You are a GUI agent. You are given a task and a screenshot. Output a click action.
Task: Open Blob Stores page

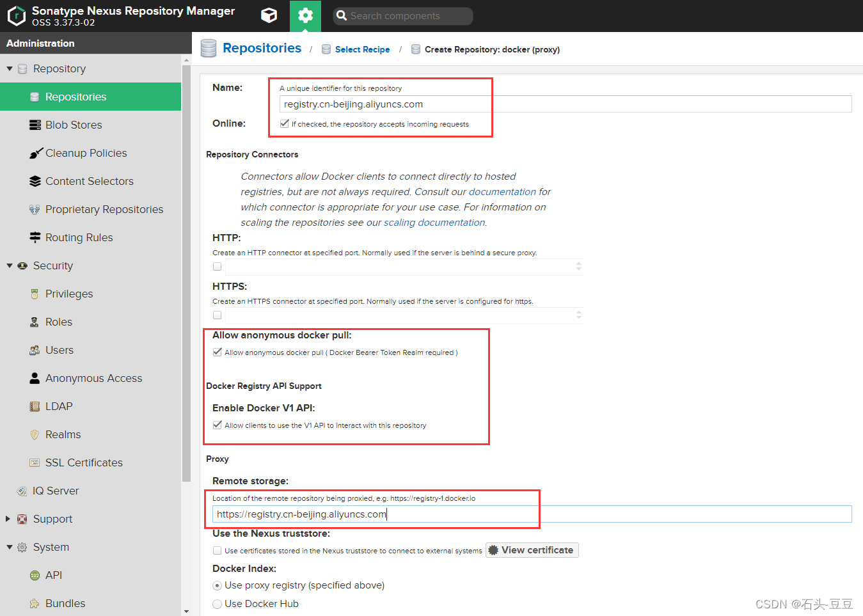pyautogui.click(x=90, y=125)
